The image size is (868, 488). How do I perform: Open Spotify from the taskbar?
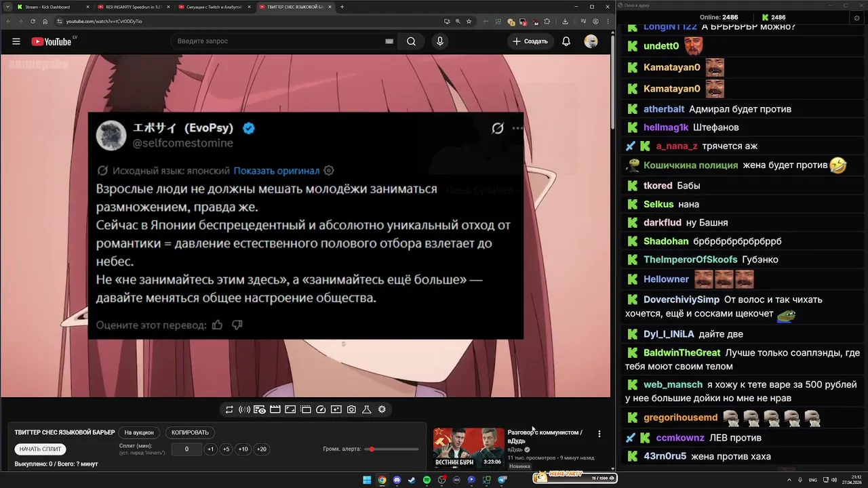coord(427,480)
